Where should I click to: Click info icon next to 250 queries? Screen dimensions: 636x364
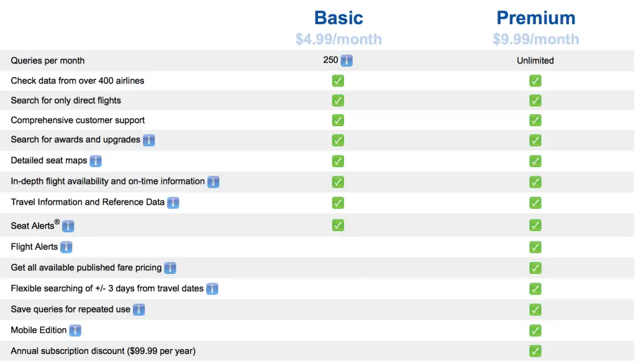(347, 61)
